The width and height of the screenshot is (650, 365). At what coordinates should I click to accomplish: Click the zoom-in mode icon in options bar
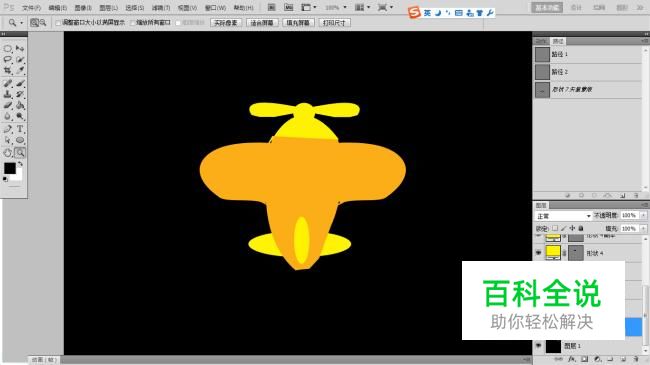point(34,23)
